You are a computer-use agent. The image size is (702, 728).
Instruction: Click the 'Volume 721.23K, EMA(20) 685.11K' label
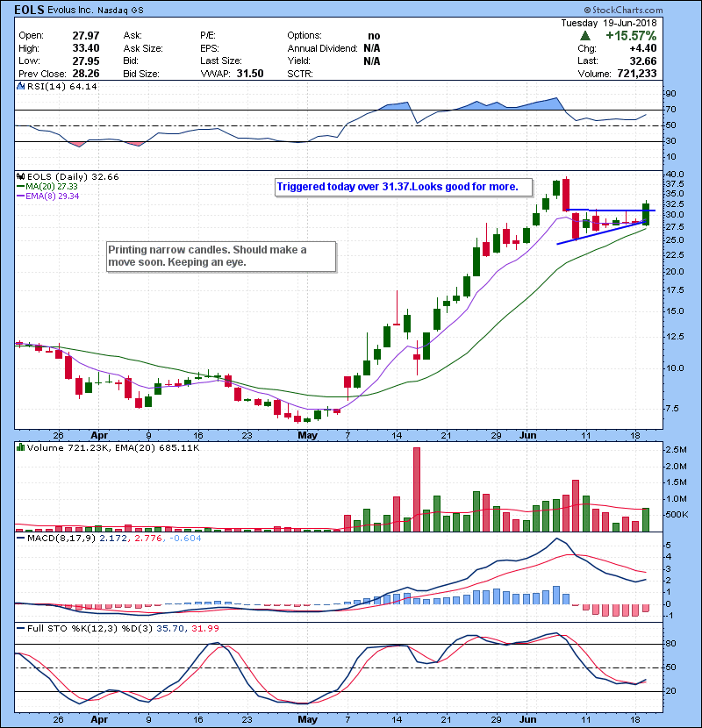tap(113, 448)
